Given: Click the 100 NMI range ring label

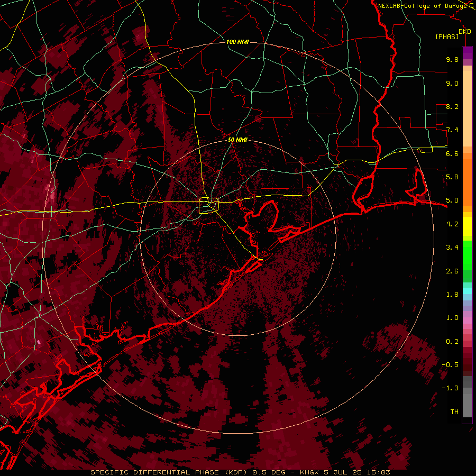Looking at the screenshot, I should pos(237,42).
